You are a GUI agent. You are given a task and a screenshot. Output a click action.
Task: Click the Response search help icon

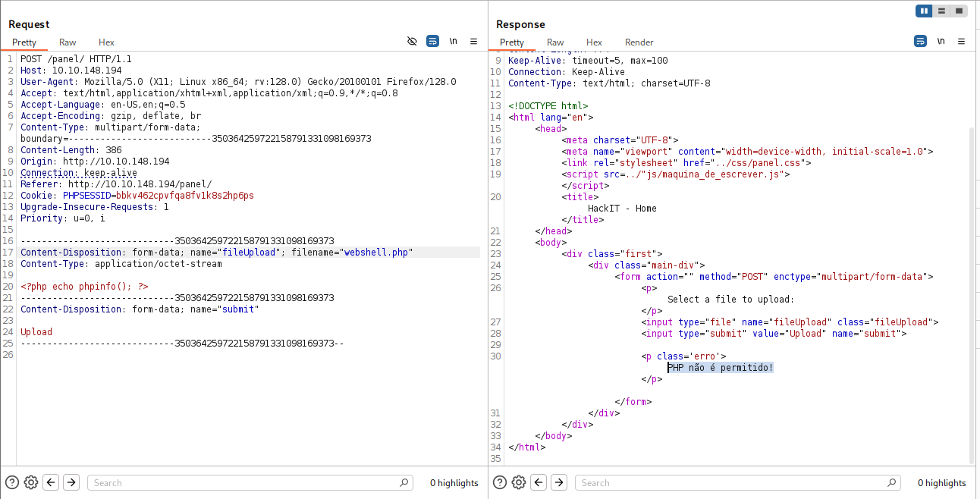[499, 482]
